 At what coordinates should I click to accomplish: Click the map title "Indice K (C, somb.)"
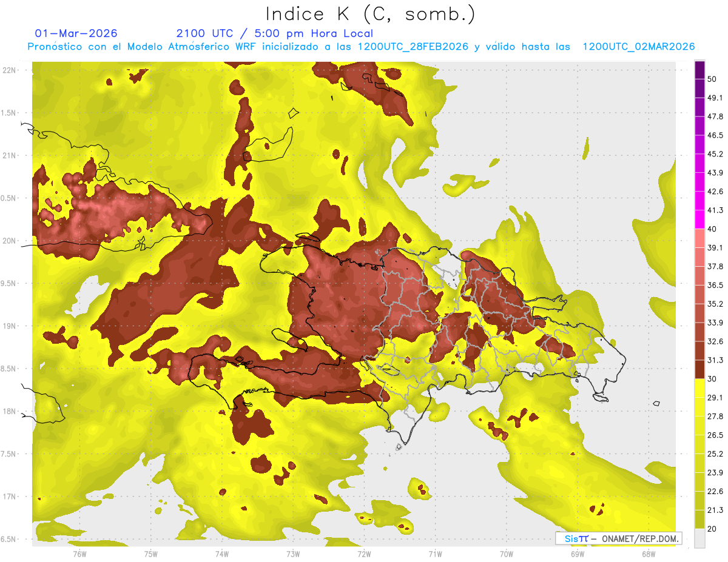[x=369, y=14]
